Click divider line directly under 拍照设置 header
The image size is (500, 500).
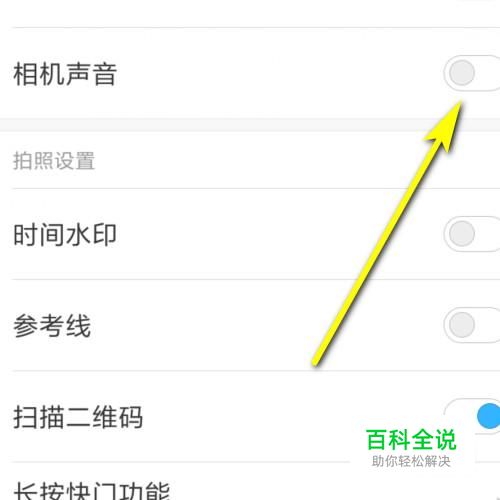[x=256, y=188]
